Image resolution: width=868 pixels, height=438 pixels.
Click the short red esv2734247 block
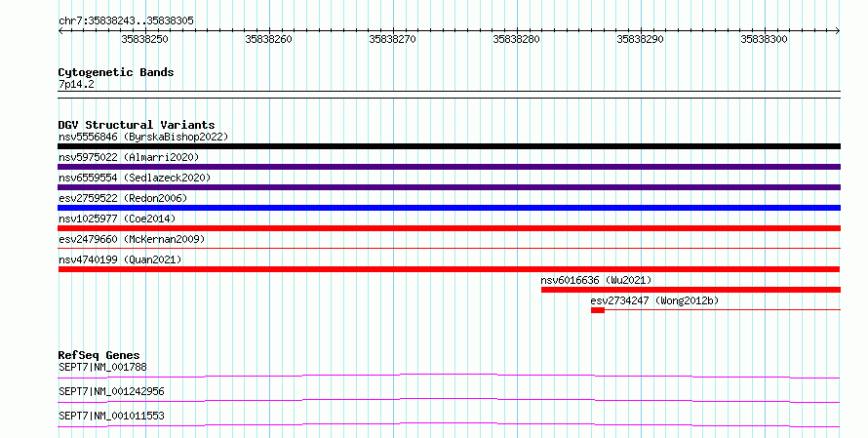point(598,310)
